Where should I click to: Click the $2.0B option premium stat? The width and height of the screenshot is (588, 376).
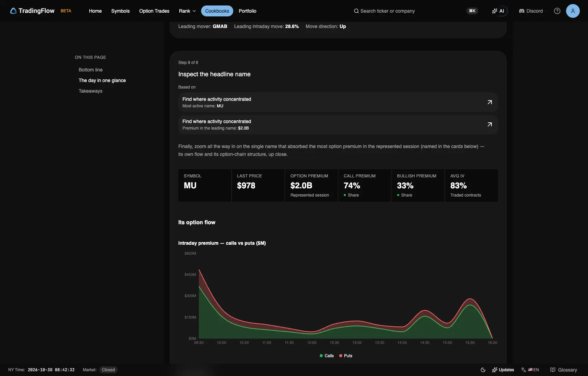(x=301, y=186)
